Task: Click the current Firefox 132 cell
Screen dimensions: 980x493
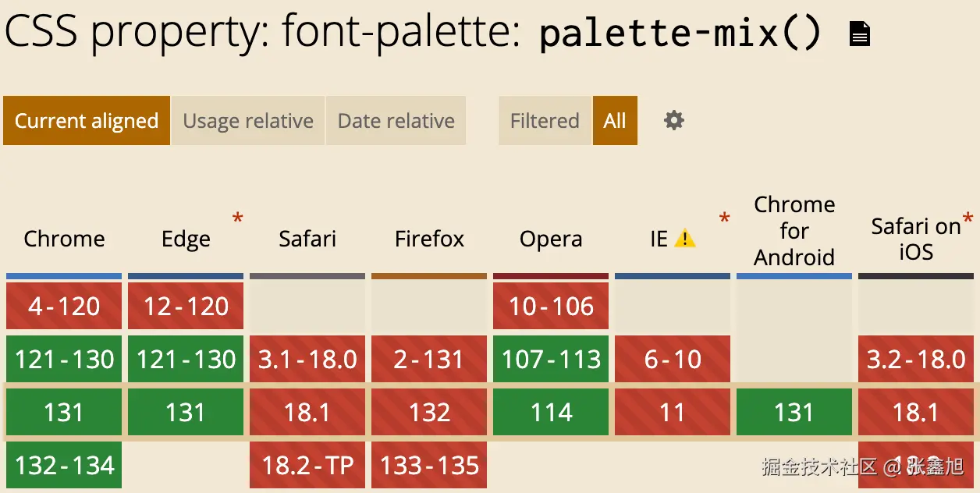Action: pos(429,412)
